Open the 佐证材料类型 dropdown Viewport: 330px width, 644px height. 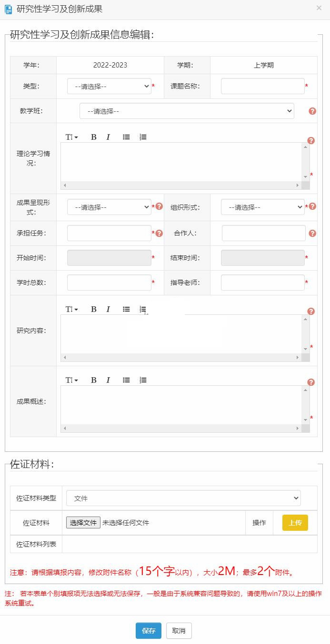tap(183, 498)
